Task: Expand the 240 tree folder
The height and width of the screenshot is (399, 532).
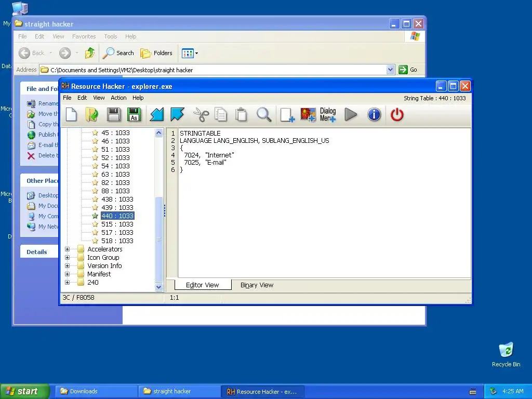Action: tap(67, 282)
